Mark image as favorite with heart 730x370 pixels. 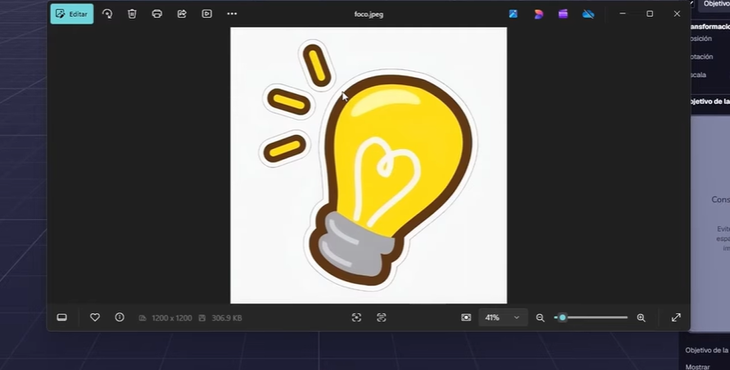coord(95,317)
